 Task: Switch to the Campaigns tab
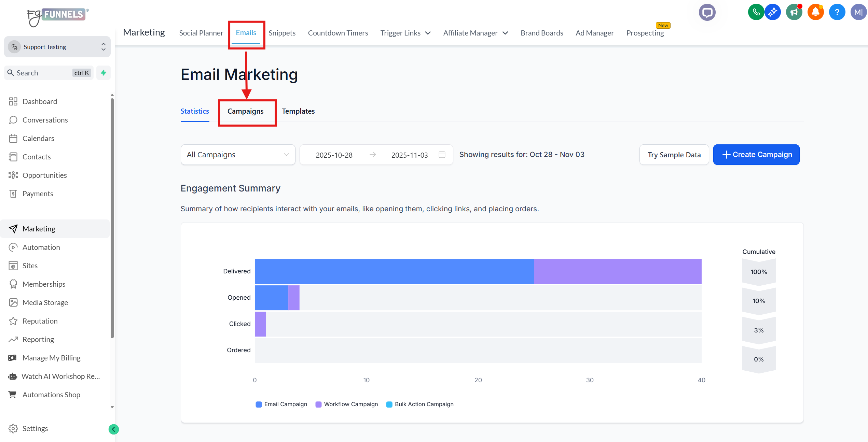click(245, 111)
